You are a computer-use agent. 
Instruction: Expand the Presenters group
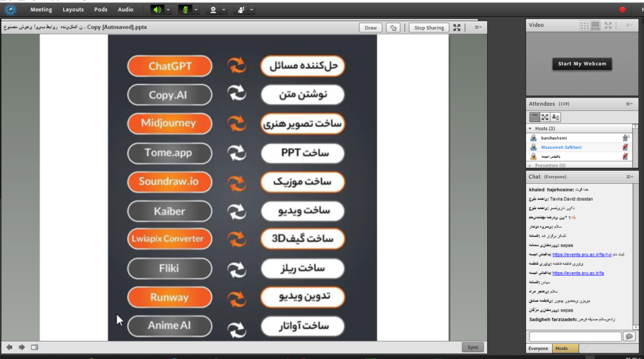click(x=530, y=166)
